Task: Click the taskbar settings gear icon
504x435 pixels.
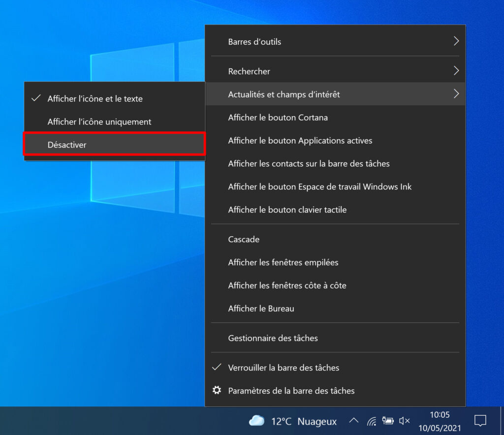Action: tap(217, 390)
